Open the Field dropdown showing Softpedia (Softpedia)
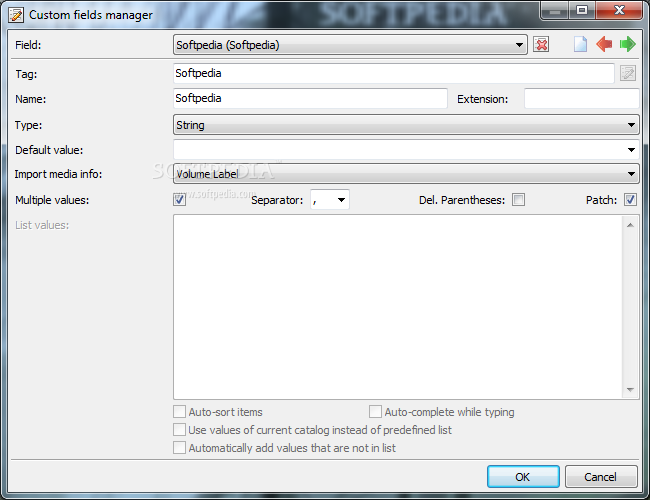The width and height of the screenshot is (650, 500). click(x=350, y=45)
